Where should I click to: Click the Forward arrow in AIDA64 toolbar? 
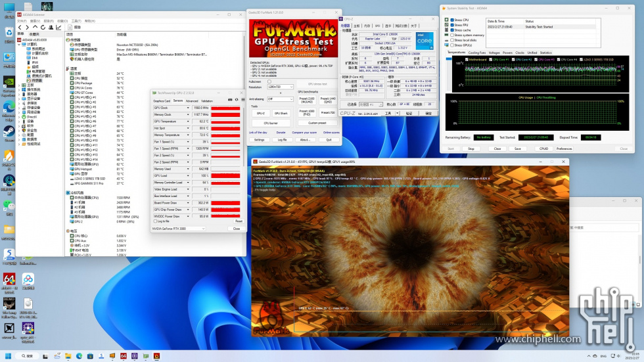coord(27,28)
